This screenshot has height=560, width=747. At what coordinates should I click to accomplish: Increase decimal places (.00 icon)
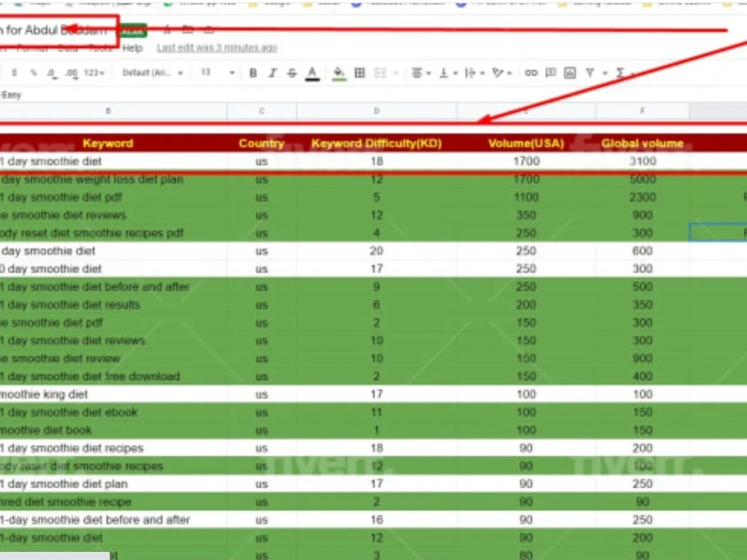(x=72, y=73)
